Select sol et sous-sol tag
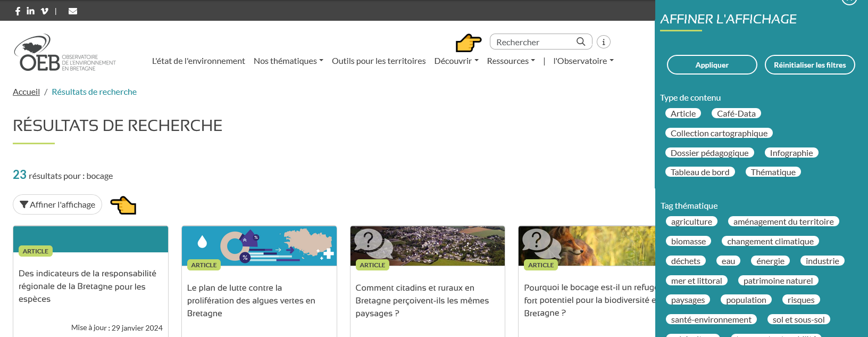This screenshot has height=337, width=868. (798, 319)
